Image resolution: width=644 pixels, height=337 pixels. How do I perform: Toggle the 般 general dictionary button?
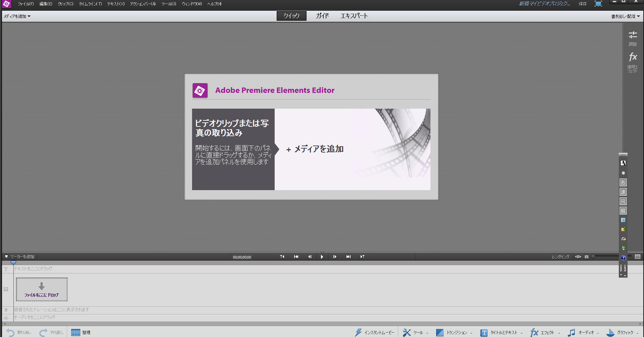623,211
